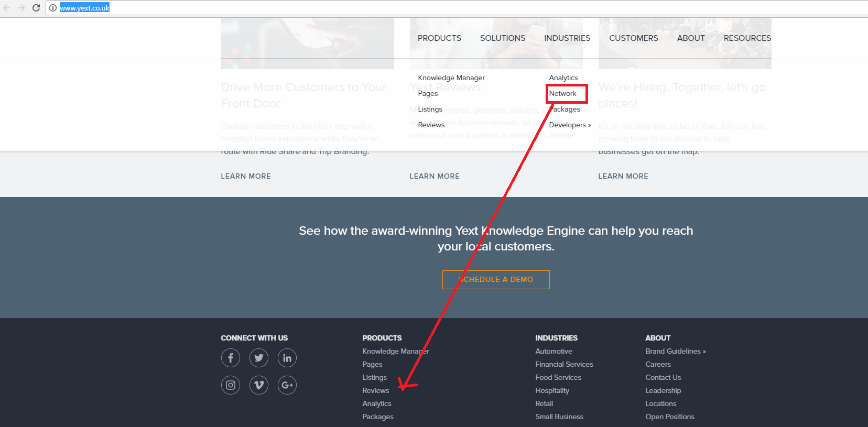This screenshot has width=868, height=427.
Task: Go forward using browser forward arrow
Action: [21, 8]
